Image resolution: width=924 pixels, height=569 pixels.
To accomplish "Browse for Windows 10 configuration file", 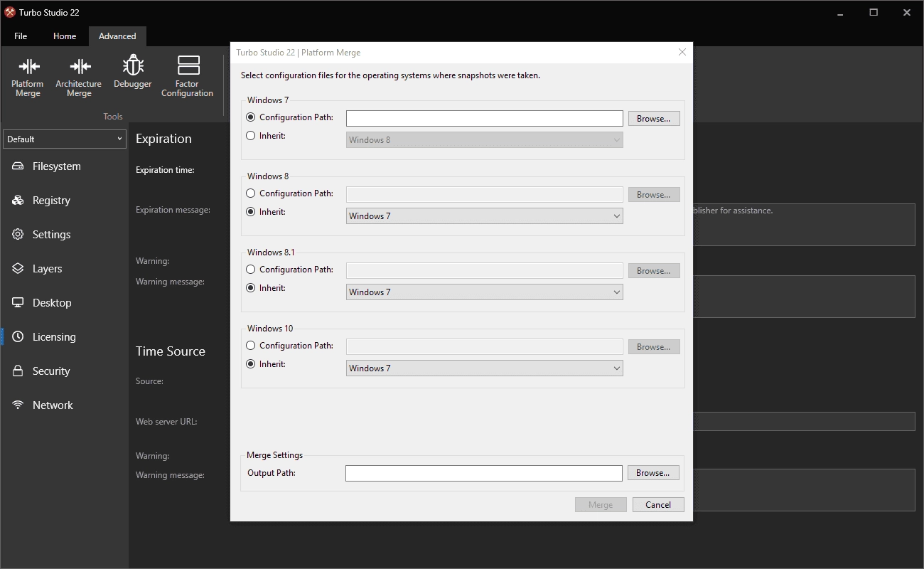I will click(x=654, y=347).
